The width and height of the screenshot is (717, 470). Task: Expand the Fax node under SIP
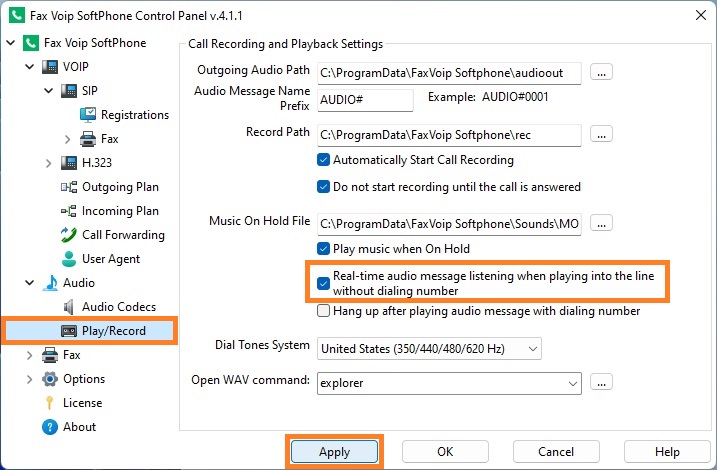[68, 139]
